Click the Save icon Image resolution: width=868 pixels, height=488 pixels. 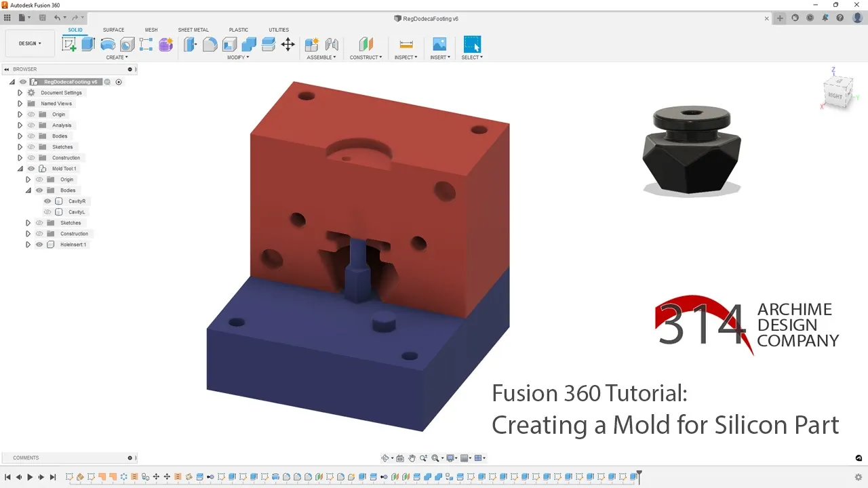pyautogui.click(x=42, y=18)
